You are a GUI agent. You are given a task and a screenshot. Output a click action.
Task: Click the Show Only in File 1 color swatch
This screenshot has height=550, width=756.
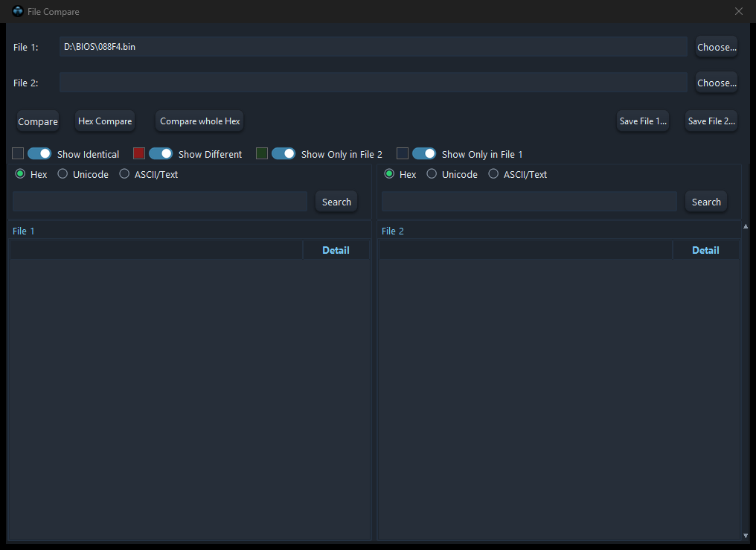tap(403, 153)
